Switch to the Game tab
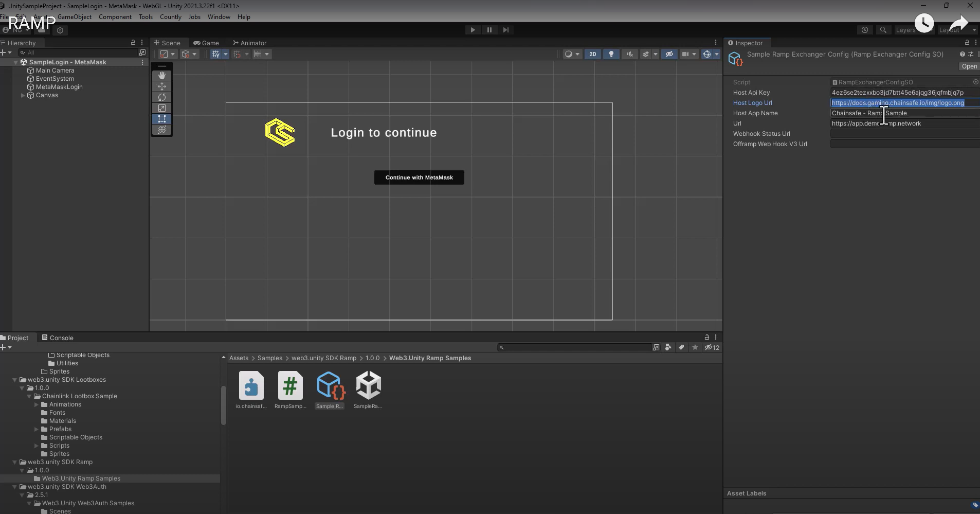 tap(206, 43)
